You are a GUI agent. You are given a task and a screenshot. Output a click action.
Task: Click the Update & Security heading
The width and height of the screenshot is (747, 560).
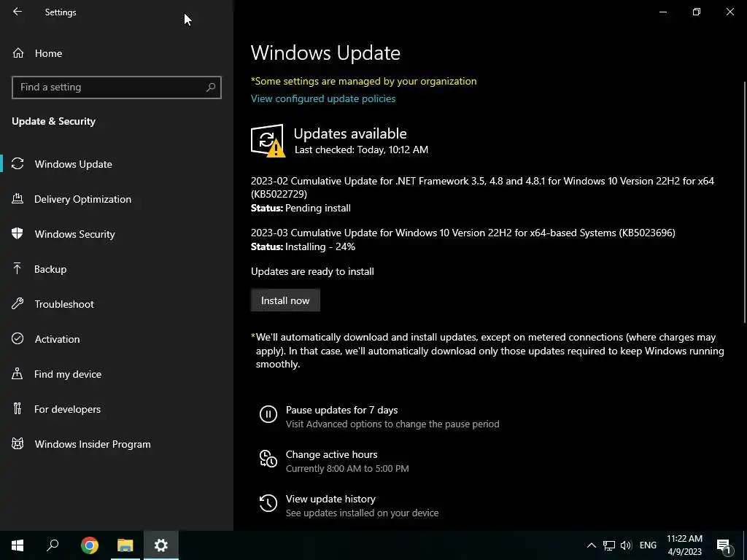tap(54, 122)
